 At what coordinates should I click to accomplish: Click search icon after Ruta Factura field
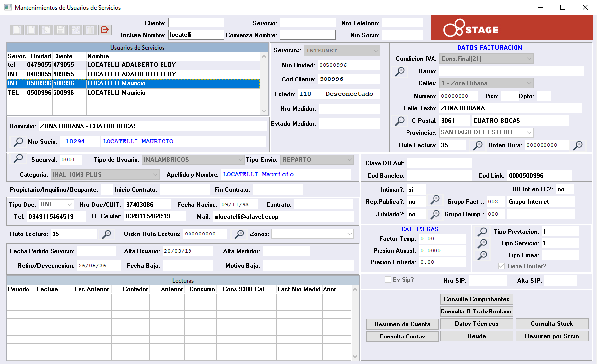(477, 145)
